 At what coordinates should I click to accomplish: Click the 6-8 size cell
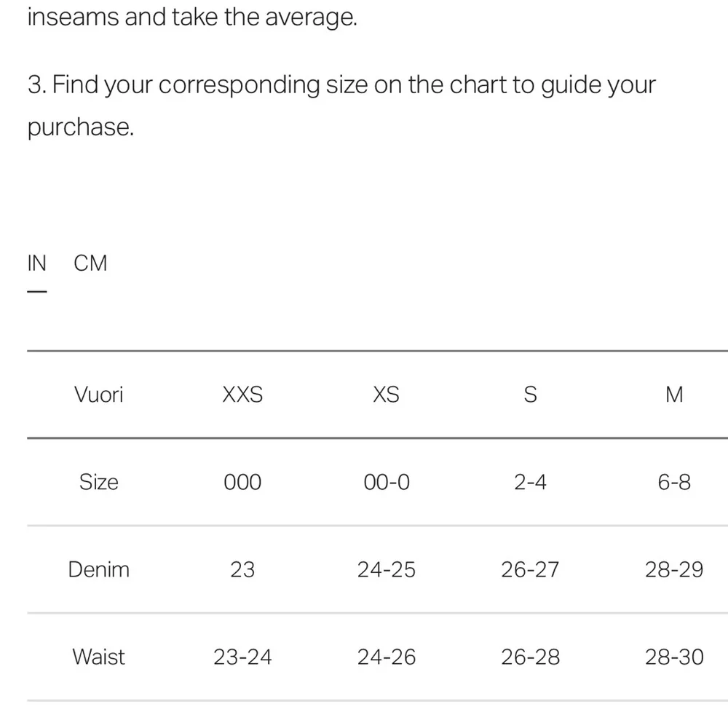674,482
